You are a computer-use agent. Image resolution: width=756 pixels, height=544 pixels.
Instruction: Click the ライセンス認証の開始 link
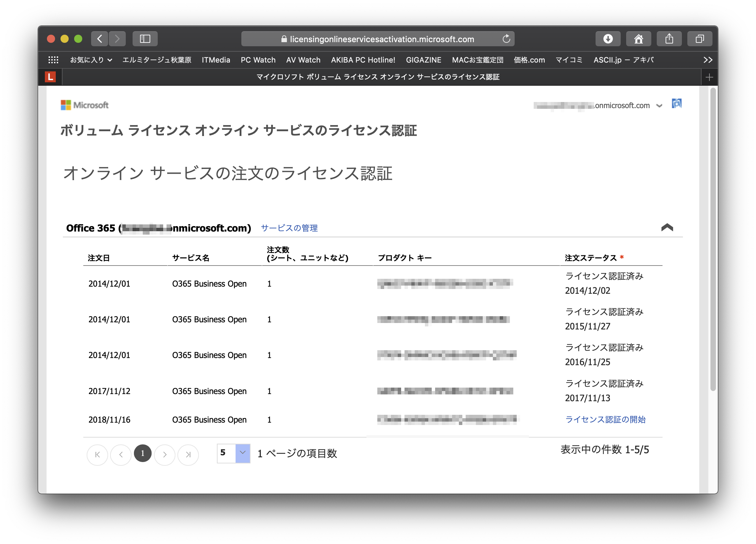coord(605,420)
